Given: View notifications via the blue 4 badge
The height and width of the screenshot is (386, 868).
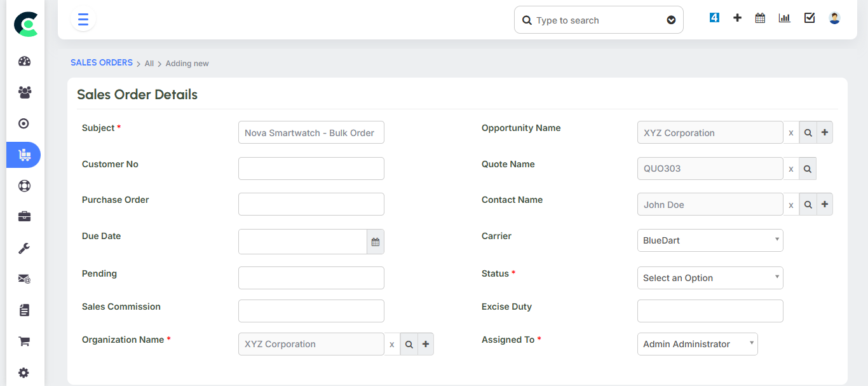Looking at the screenshot, I should click(714, 17).
